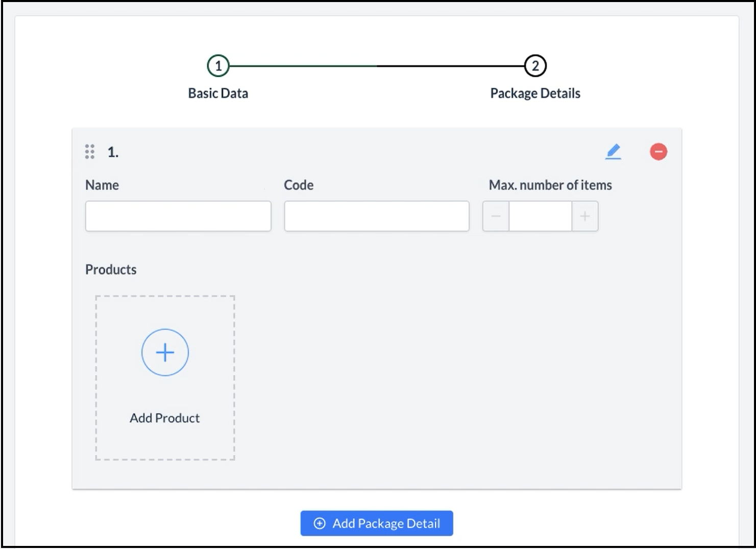This screenshot has width=756, height=549.
Task: Click the circled plus icon for products
Action: 165,352
